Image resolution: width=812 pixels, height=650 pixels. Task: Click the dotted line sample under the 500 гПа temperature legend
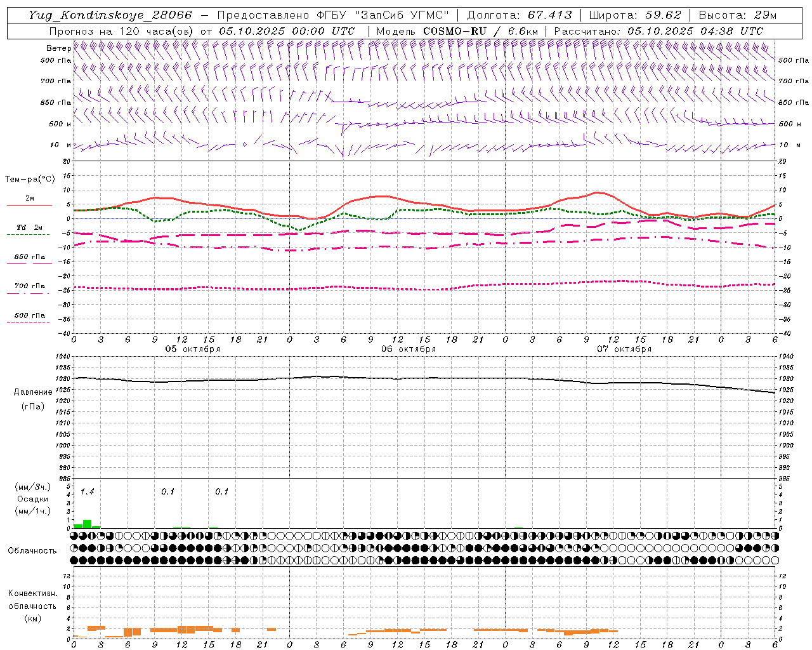[x=28, y=322]
